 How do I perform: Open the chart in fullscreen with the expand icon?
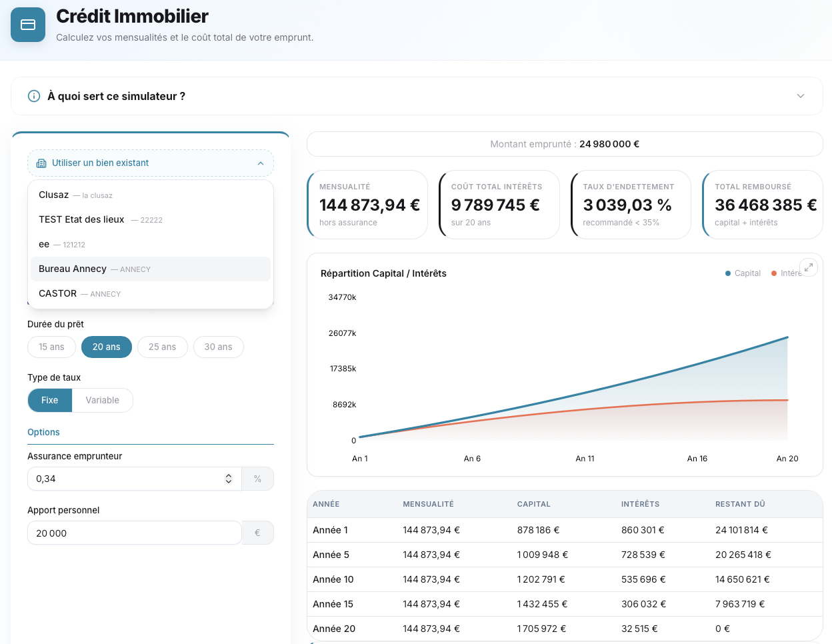coord(809,267)
